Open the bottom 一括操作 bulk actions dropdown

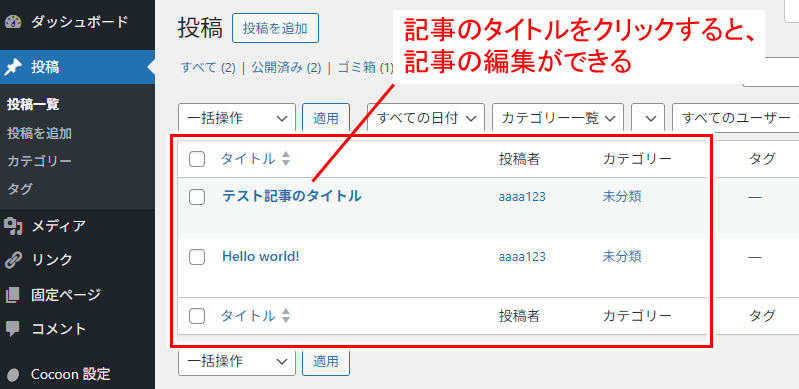pyautogui.click(x=237, y=361)
